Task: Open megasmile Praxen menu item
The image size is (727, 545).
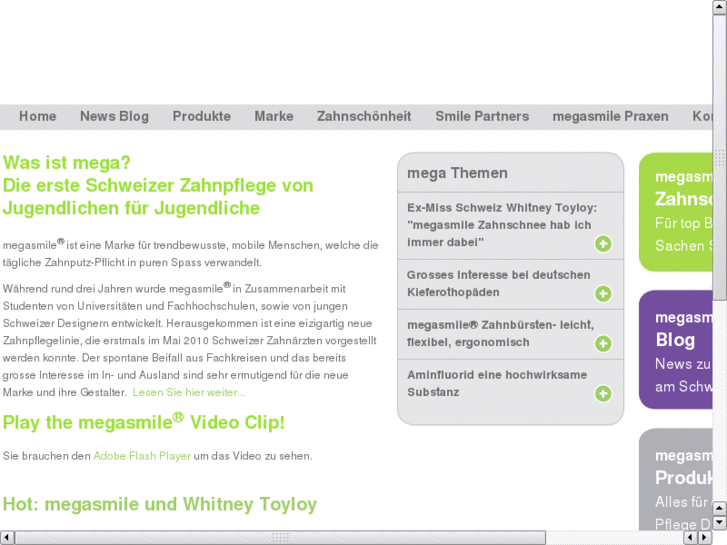Action: pos(611,116)
